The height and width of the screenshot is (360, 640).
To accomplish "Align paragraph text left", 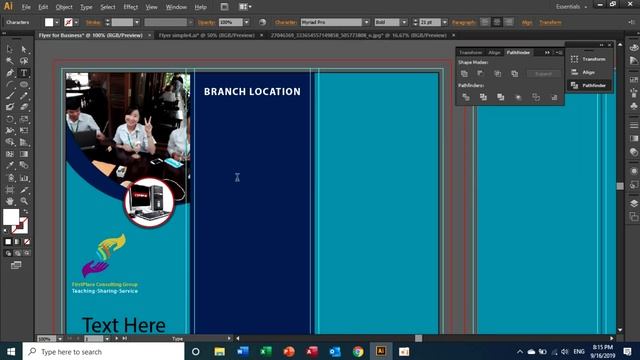I will pos(484,22).
